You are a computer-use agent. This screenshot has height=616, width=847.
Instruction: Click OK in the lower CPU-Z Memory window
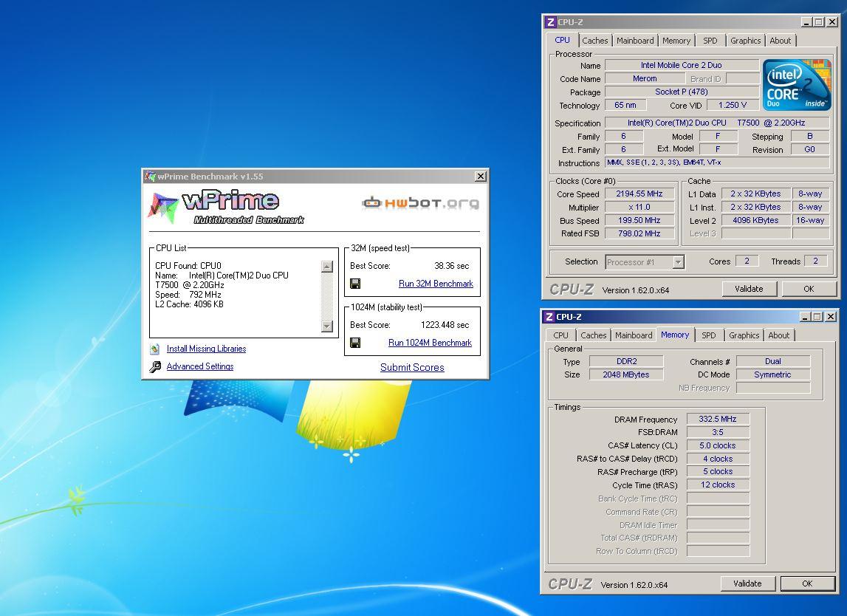(x=807, y=584)
